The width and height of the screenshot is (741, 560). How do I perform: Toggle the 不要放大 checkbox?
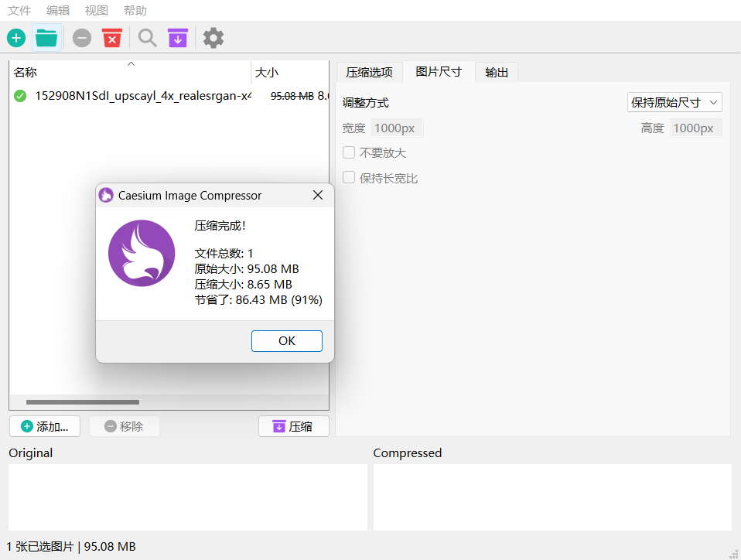click(x=349, y=153)
